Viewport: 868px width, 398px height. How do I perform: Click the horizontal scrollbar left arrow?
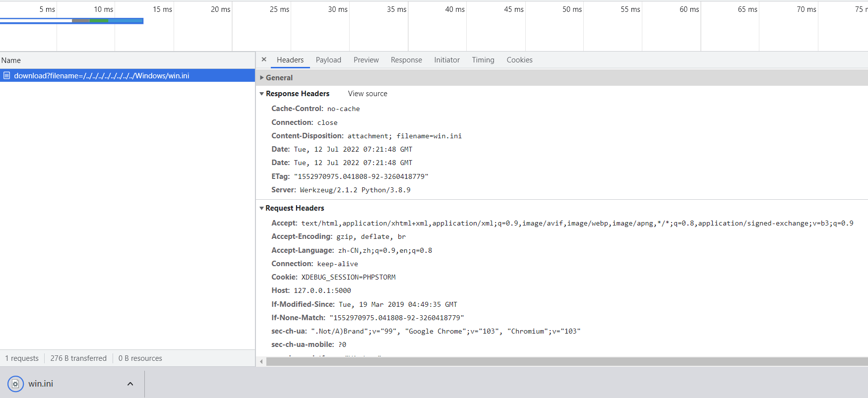[261, 362]
